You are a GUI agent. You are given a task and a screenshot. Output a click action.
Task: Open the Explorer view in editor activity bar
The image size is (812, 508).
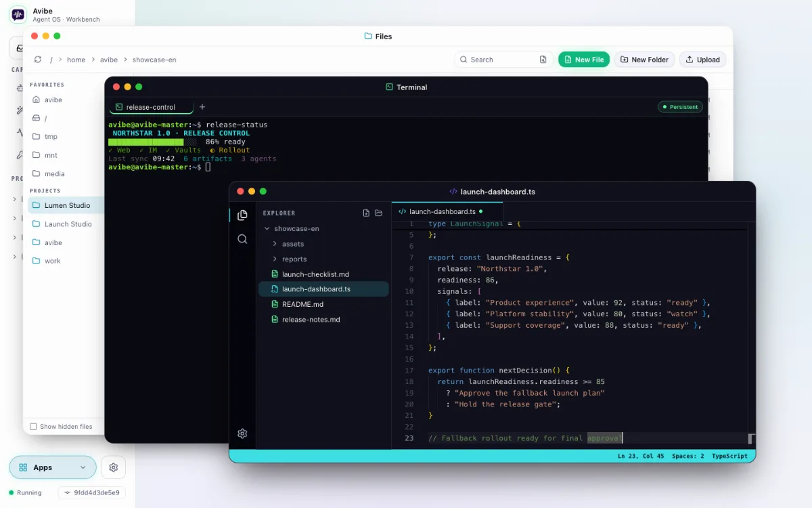pos(242,215)
